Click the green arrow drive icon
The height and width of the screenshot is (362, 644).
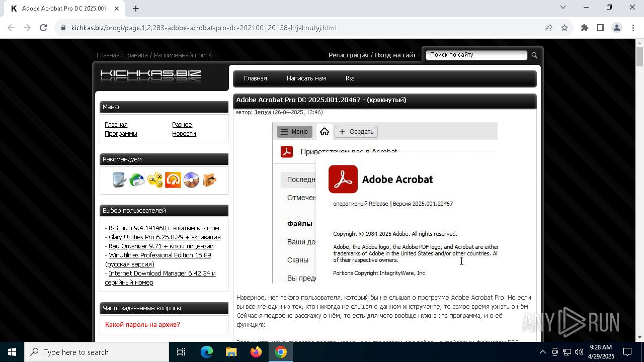click(x=137, y=179)
